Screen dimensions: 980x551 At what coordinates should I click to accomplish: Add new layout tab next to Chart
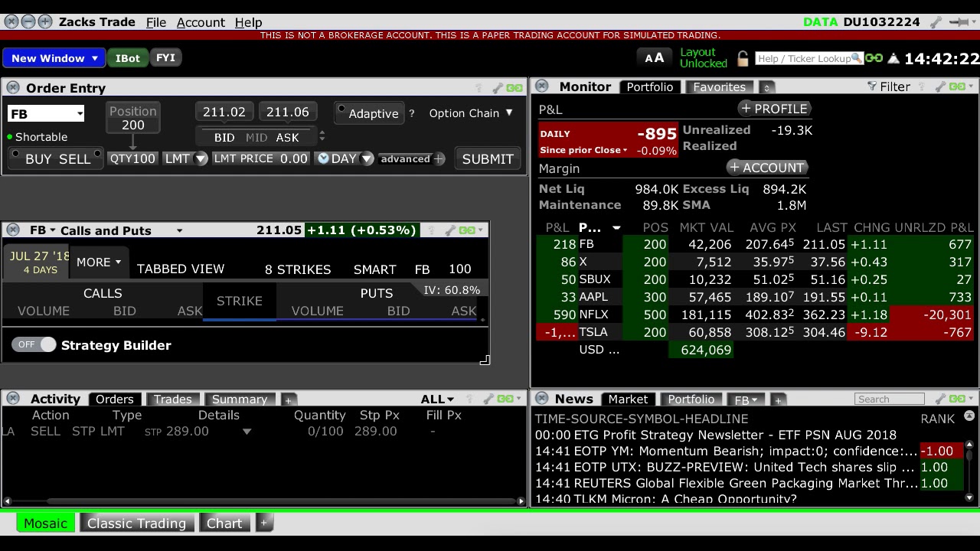263,523
